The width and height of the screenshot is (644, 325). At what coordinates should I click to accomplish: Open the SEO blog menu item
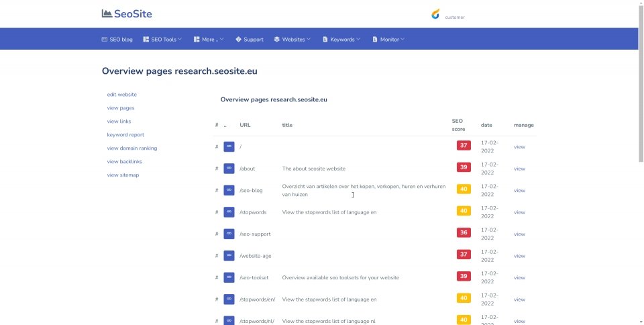[117, 40]
